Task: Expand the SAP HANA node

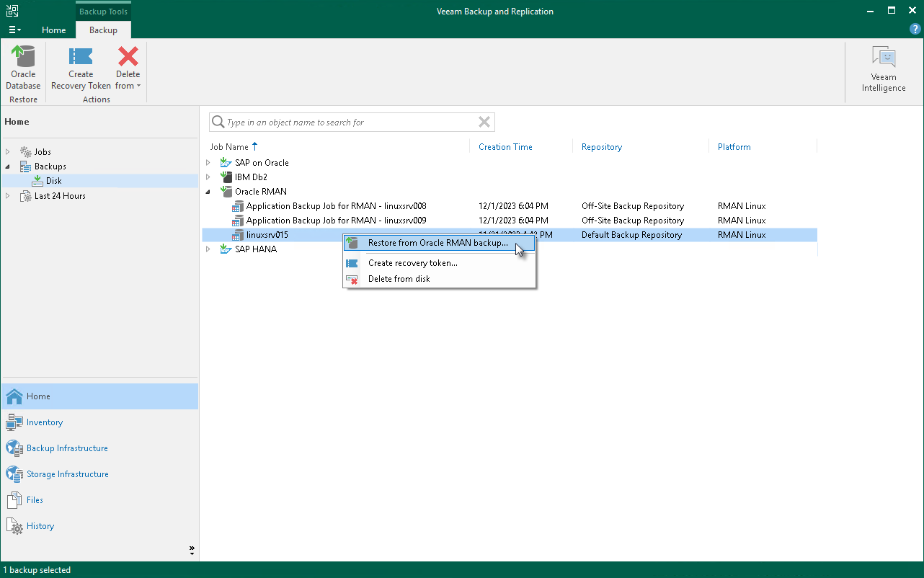Action: pos(208,249)
